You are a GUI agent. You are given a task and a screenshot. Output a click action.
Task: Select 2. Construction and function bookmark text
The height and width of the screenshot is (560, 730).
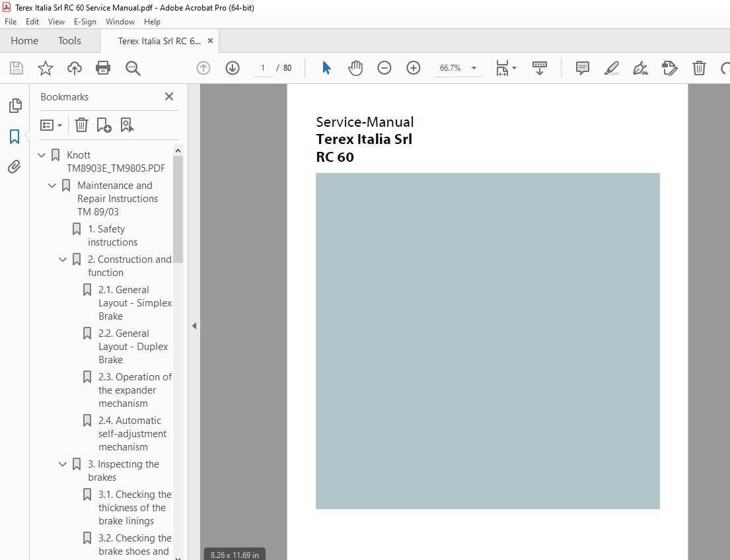129,266
